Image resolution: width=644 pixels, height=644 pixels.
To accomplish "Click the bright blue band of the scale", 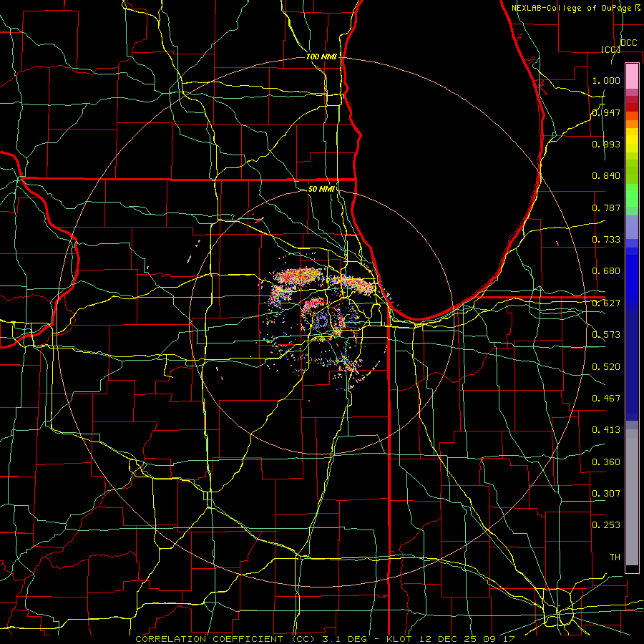I will 632,279.
